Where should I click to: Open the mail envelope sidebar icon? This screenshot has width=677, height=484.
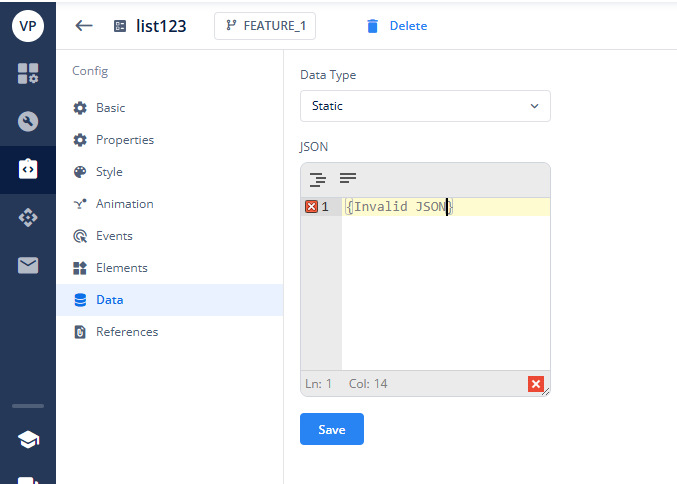click(28, 265)
